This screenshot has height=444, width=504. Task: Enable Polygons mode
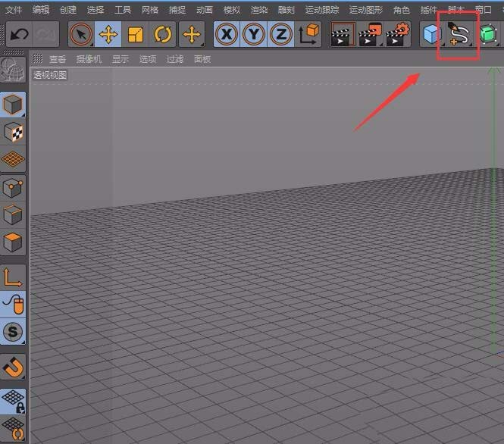click(13, 242)
